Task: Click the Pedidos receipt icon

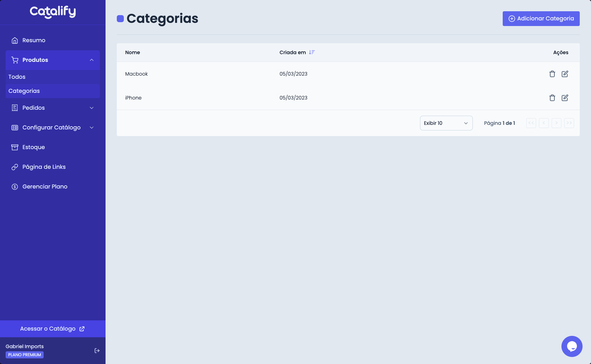Action: tap(15, 108)
